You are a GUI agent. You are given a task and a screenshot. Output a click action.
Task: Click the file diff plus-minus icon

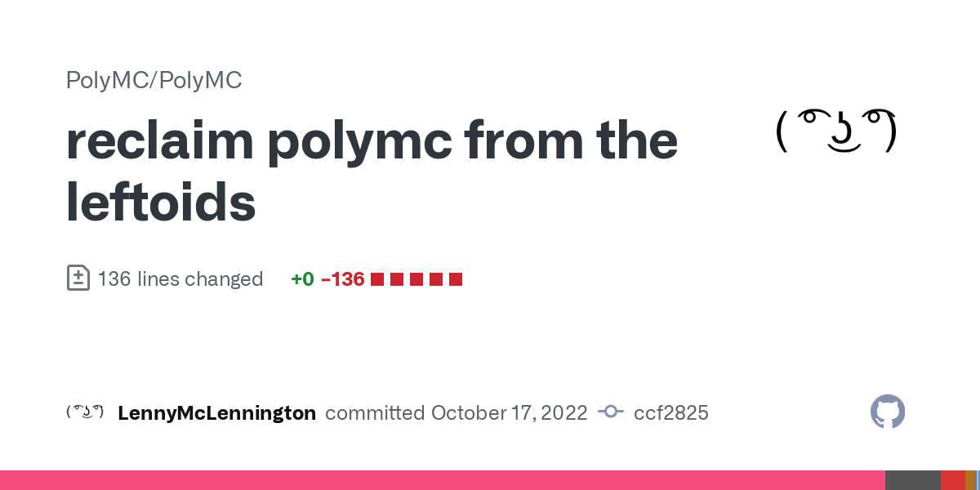point(78,278)
